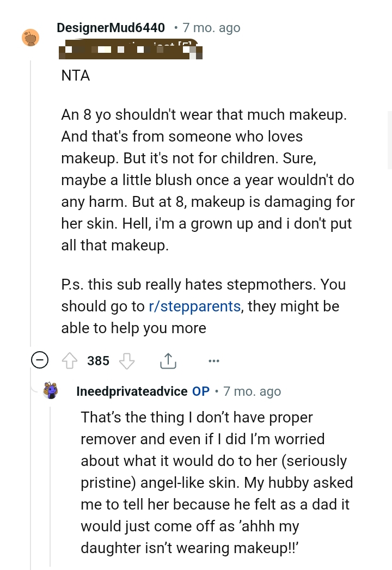The width and height of the screenshot is (392, 570).
Task: Click Ineedprivateadvice's profile avatar
Action: click(x=51, y=391)
